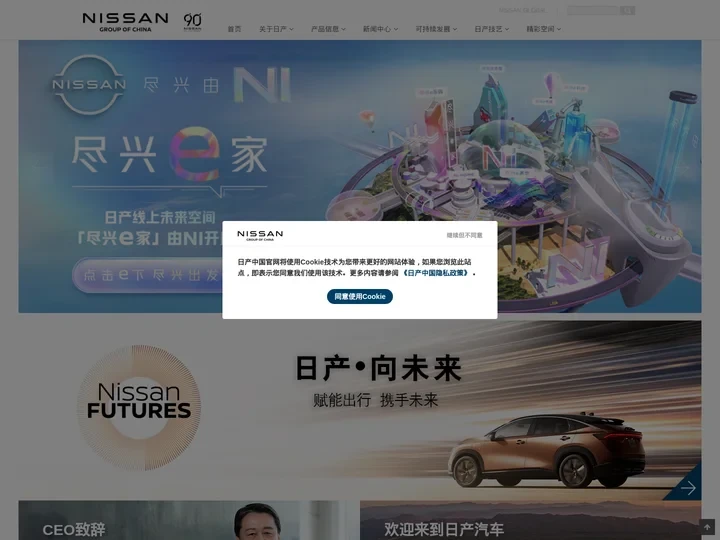The height and width of the screenshot is (540, 720).
Task: Click the search magnifier icon
Action: tap(627, 10)
